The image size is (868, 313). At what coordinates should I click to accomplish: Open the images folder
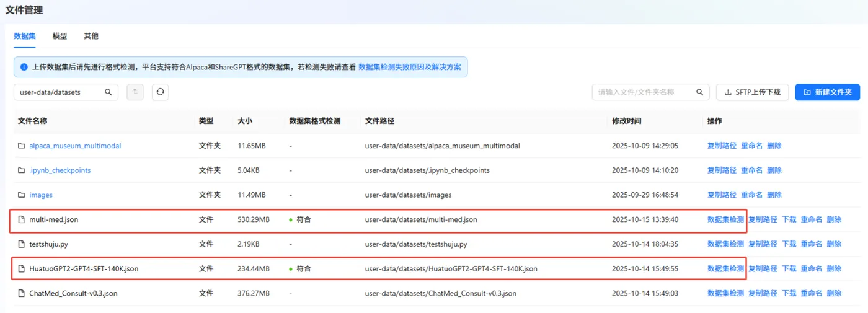tap(41, 195)
